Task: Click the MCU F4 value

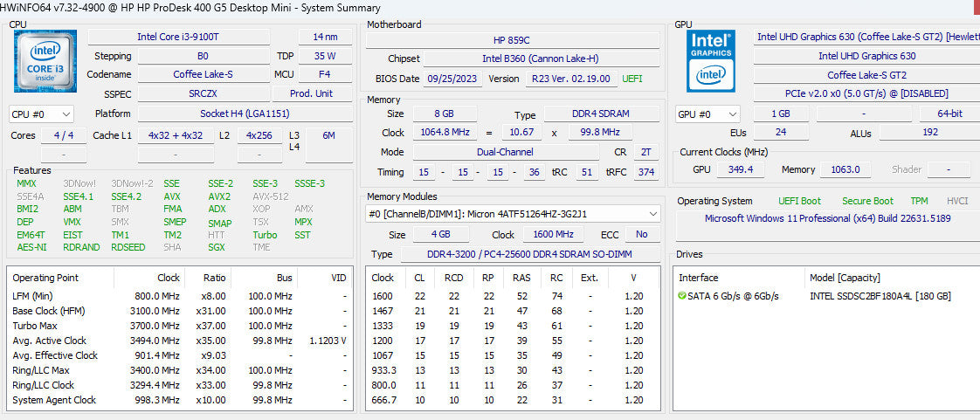Action: coord(325,74)
